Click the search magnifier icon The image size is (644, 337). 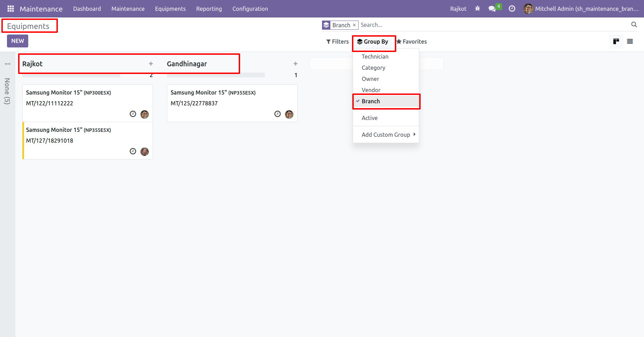point(634,25)
